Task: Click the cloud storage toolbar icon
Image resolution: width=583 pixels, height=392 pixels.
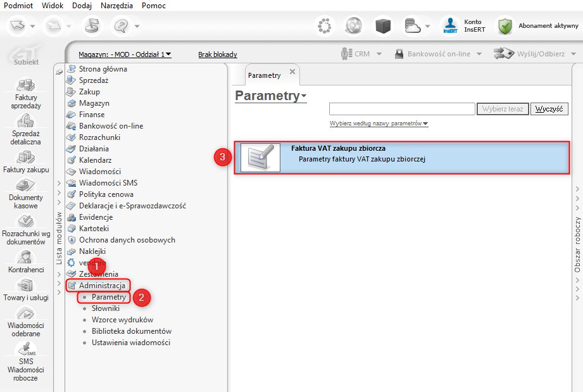Action: coord(412,26)
